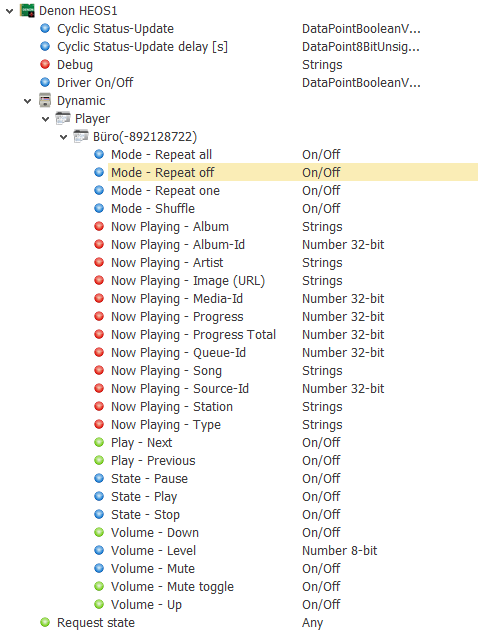This screenshot has width=478, height=639.
Task: Click red dot beside Now Playing - Artist
Action: click(x=99, y=262)
